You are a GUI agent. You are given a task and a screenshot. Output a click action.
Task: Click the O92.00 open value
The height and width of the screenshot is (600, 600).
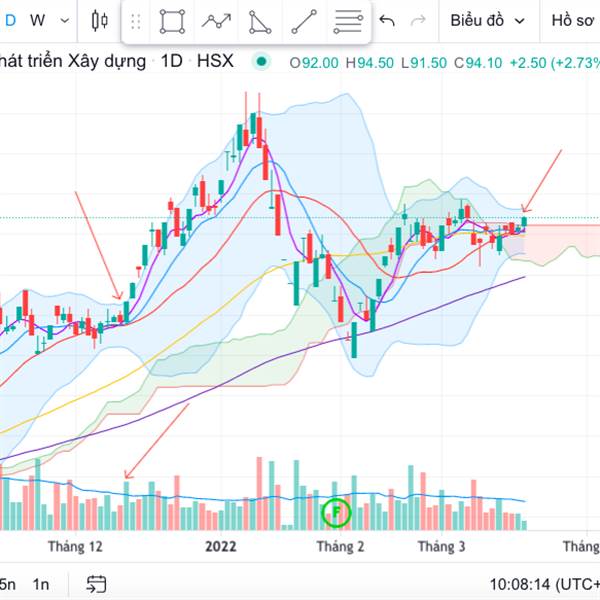[314, 63]
